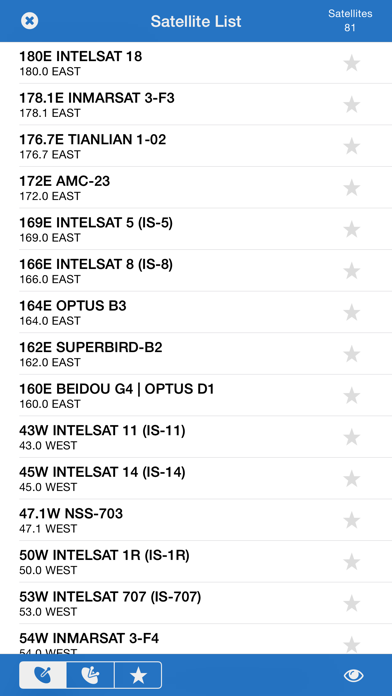
Task: Tap the Satellites 81 counter
Action: click(350, 20)
